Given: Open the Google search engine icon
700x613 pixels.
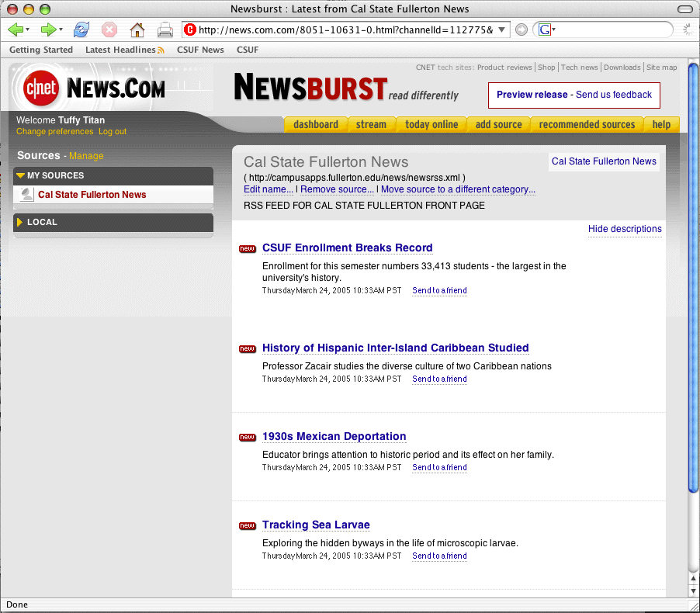Looking at the screenshot, I should pos(544,30).
